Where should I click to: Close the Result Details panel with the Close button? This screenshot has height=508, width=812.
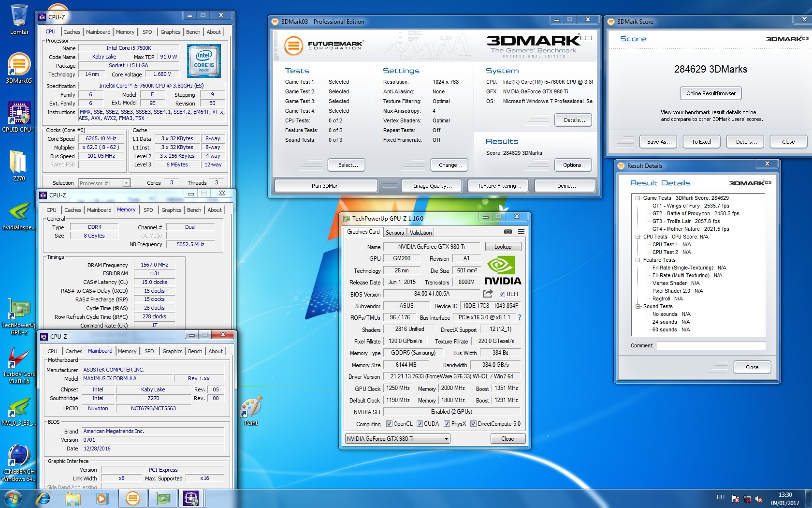[x=752, y=367]
